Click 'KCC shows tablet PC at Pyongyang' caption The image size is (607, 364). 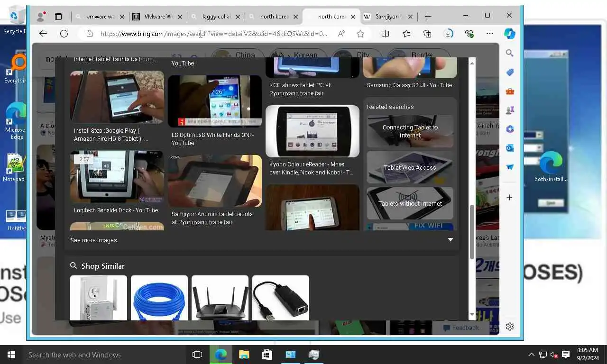[300, 89]
